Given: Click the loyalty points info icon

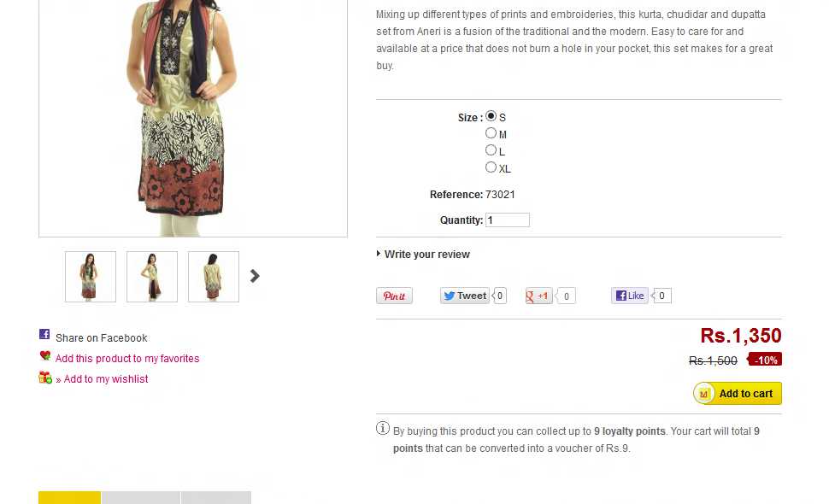Looking at the screenshot, I should click(383, 428).
